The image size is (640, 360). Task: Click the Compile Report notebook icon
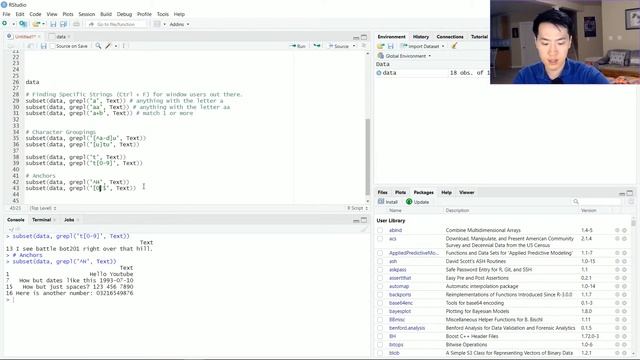(x=124, y=46)
